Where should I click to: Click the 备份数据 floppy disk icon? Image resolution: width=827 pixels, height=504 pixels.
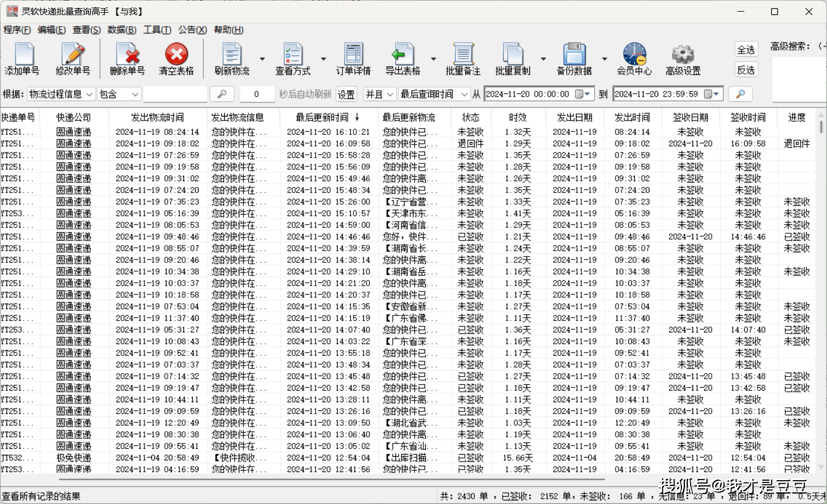(x=574, y=55)
